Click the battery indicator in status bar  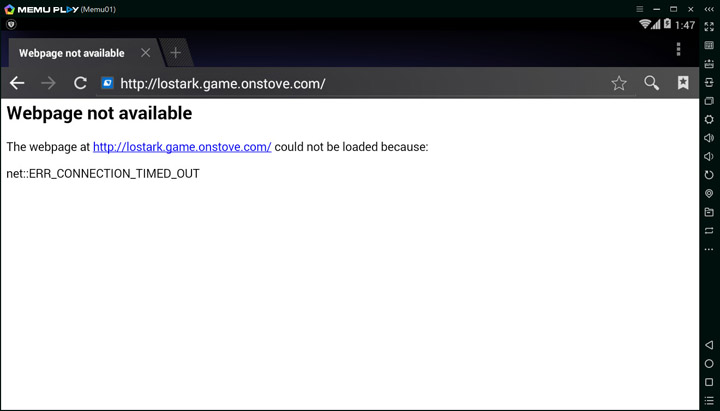668,24
